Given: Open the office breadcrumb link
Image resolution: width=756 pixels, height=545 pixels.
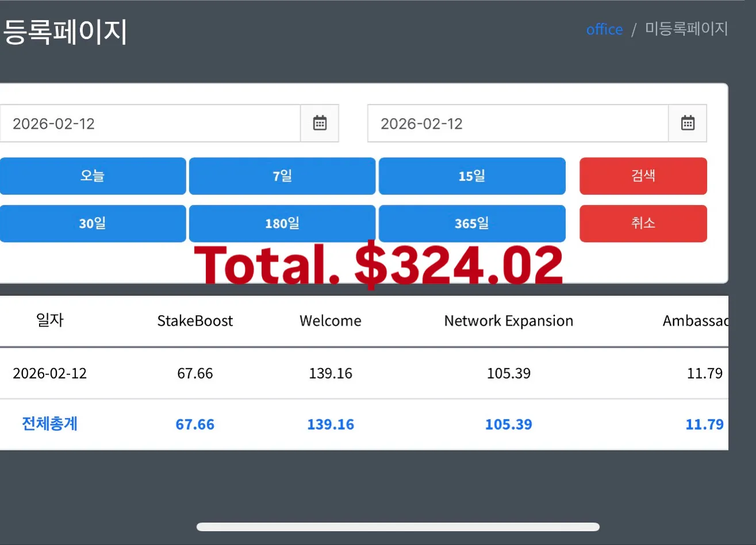Looking at the screenshot, I should pos(604,29).
